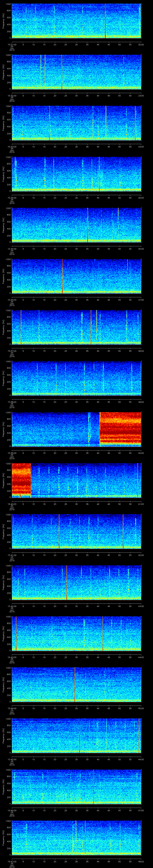Viewport: 153px width, 868px height.
Task: Click the 15:33:00 start time label
Action: point(12,147)
